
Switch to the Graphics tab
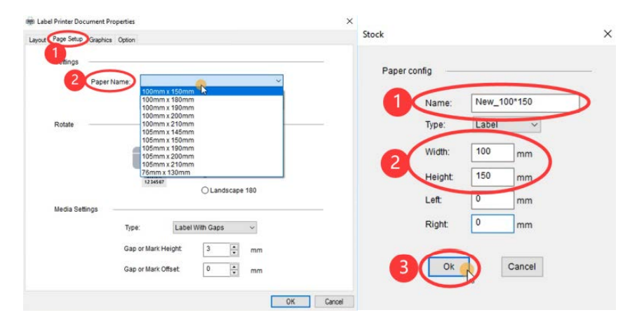(100, 40)
